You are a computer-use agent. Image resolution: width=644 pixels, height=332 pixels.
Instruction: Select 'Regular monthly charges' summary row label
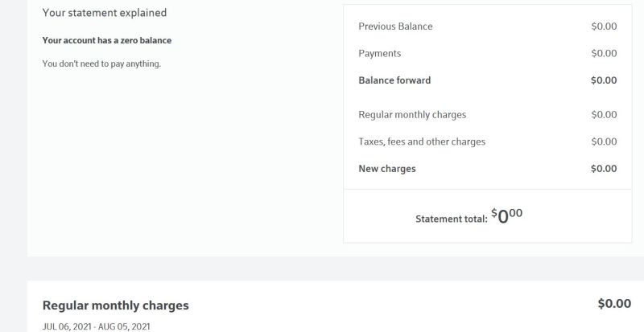(x=412, y=115)
